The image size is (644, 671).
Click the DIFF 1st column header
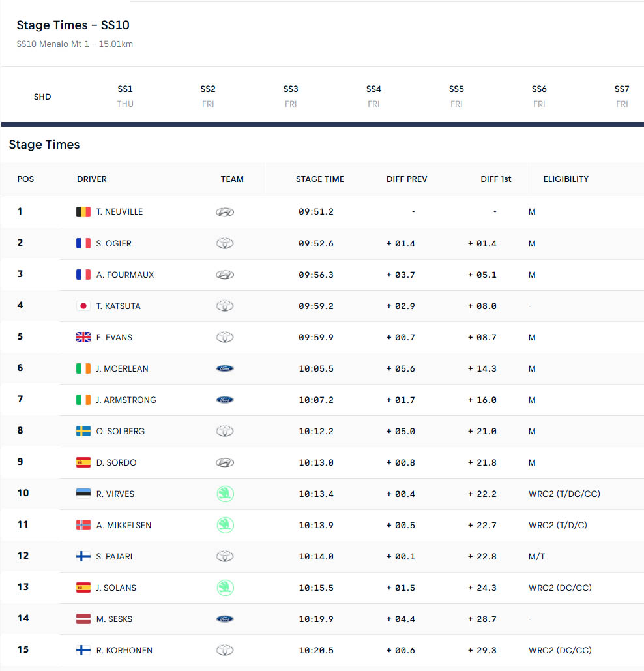tap(495, 179)
